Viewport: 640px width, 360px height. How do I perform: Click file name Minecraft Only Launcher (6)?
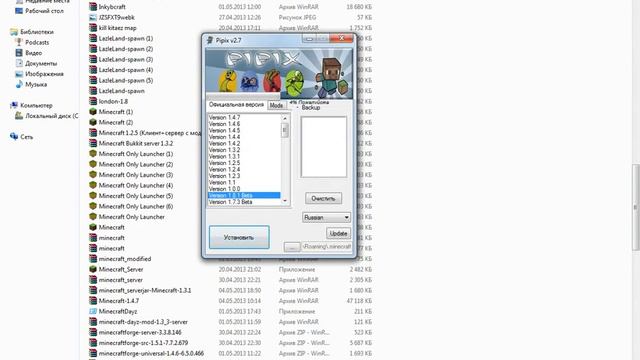[136, 207]
